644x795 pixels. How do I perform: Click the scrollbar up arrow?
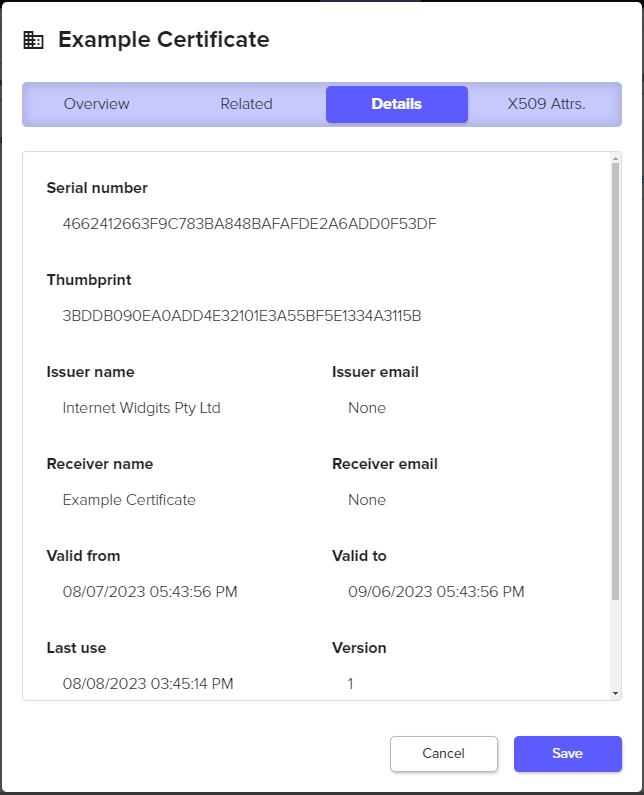tap(615, 160)
